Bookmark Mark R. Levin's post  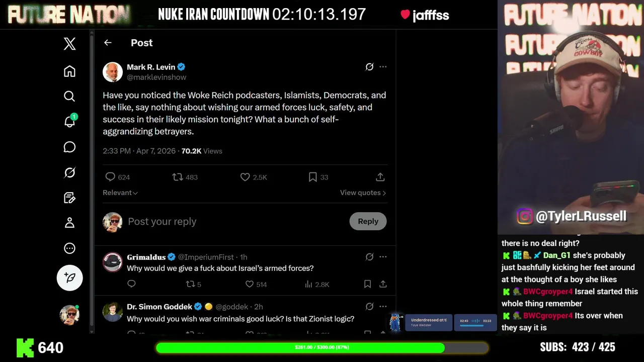pyautogui.click(x=312, y=177)
